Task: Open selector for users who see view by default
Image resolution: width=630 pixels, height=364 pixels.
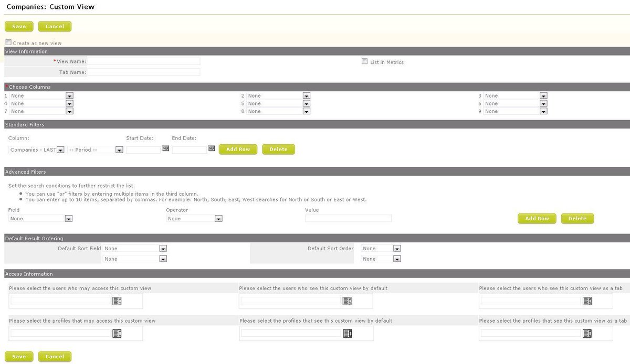Action: pyautogui.click(x=347, y=301)
